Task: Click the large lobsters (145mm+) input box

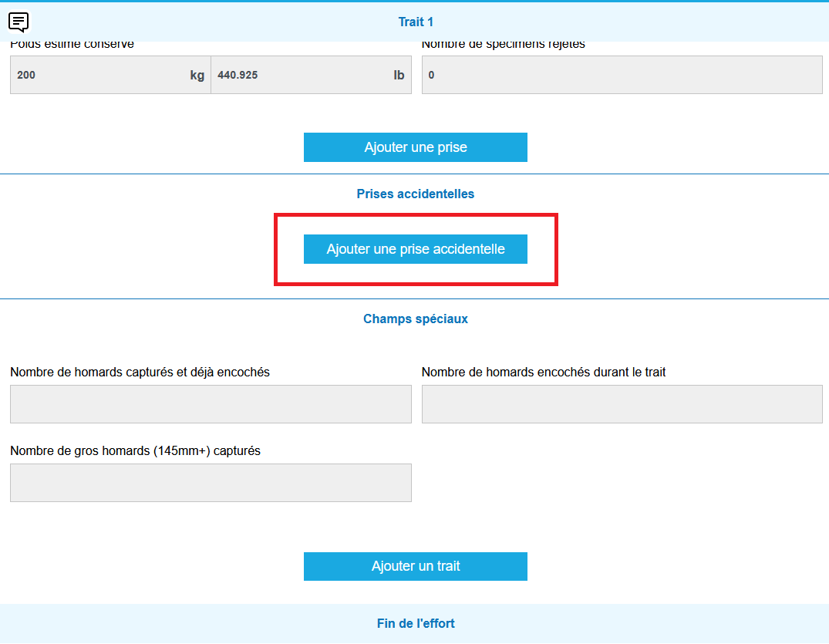Action: (211, 483)
